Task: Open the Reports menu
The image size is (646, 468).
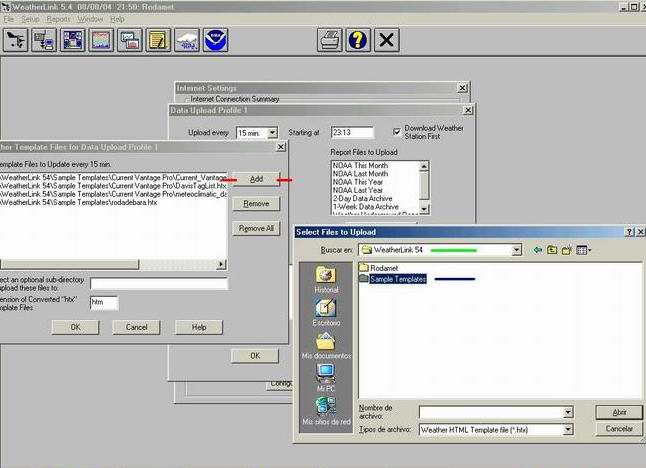Action: 59,19
